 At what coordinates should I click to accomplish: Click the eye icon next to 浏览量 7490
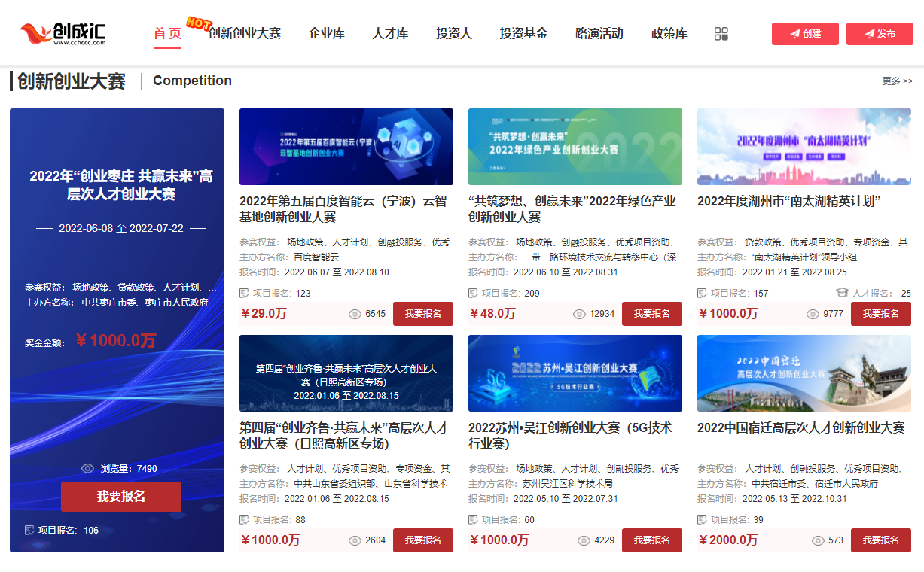88,468
